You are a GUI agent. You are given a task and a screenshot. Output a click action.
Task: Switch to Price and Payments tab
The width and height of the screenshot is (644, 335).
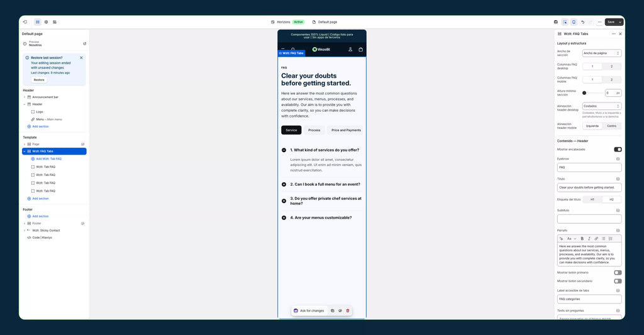(x=346, y=130)
